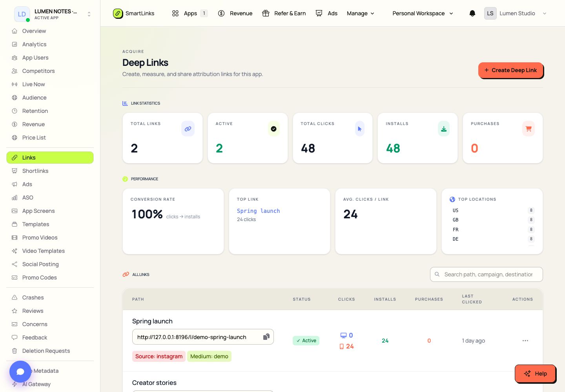The image size is (565, 392).
Task: Click the Deletion Requests trash icon
Action: 15,351
